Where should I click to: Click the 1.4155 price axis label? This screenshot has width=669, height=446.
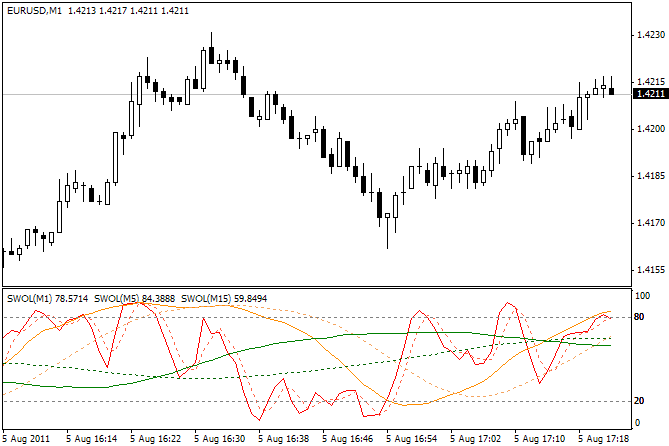[x=650, y=270]
